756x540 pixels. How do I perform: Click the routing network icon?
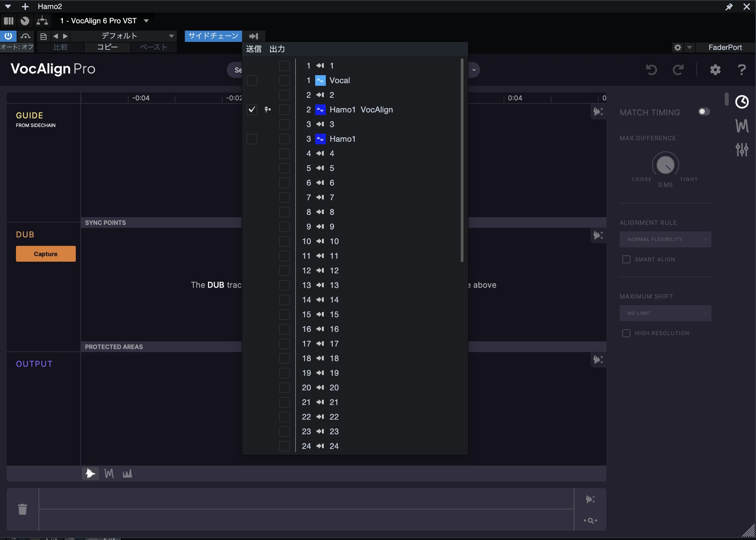click(x=42, y=21)
